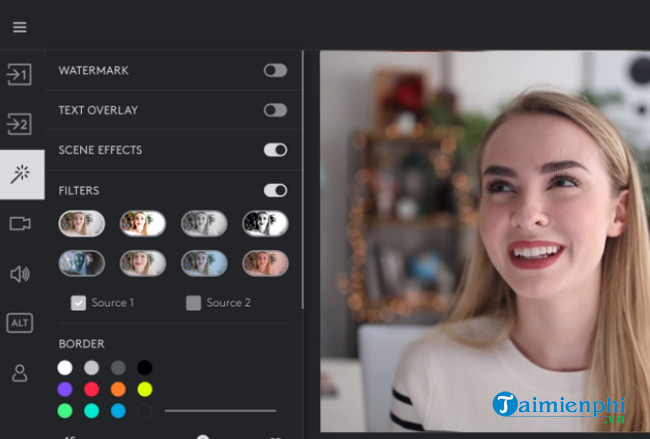Select the magic wand effects tab
The height and width of the screenshot is (439, 650).
click(x=20, y=174)
